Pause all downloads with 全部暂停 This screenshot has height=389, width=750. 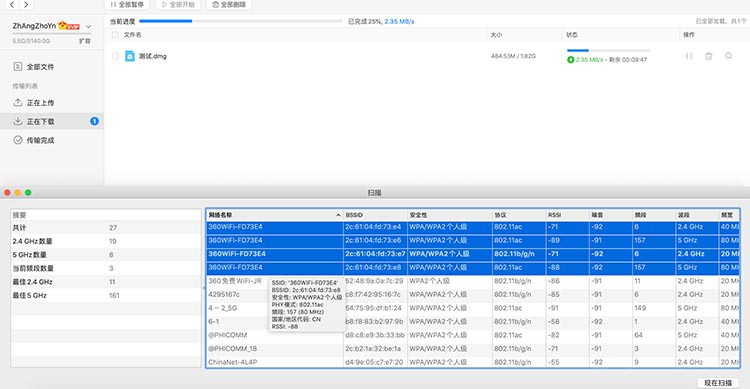[x=127, y=4]
